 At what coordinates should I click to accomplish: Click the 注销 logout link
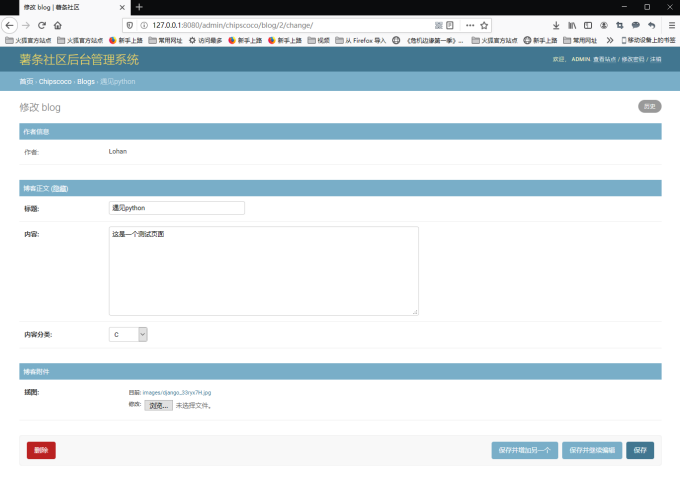655,59
